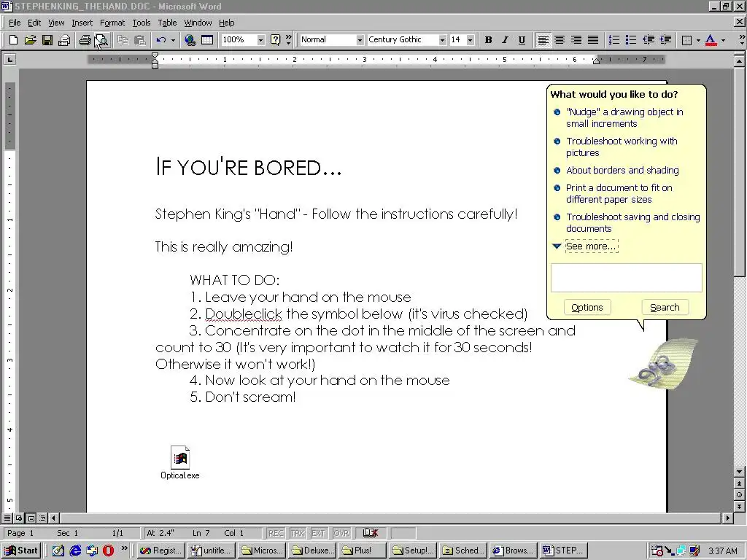This screenshot has height=560, width=747.
Task: Expand more Standard toolbar buttons chevron
Action: 288,40
